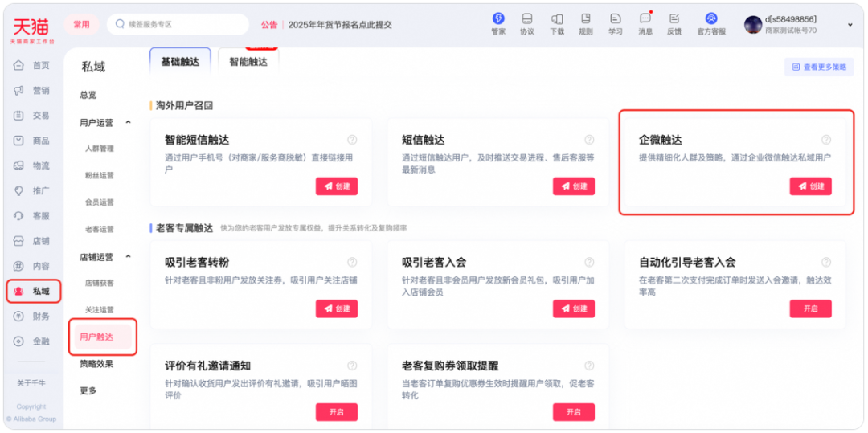Image resolution: width=868 pixels, height=433 pixels.
Task: Collapse the 店铺运营 section
Action: [128, 256]
